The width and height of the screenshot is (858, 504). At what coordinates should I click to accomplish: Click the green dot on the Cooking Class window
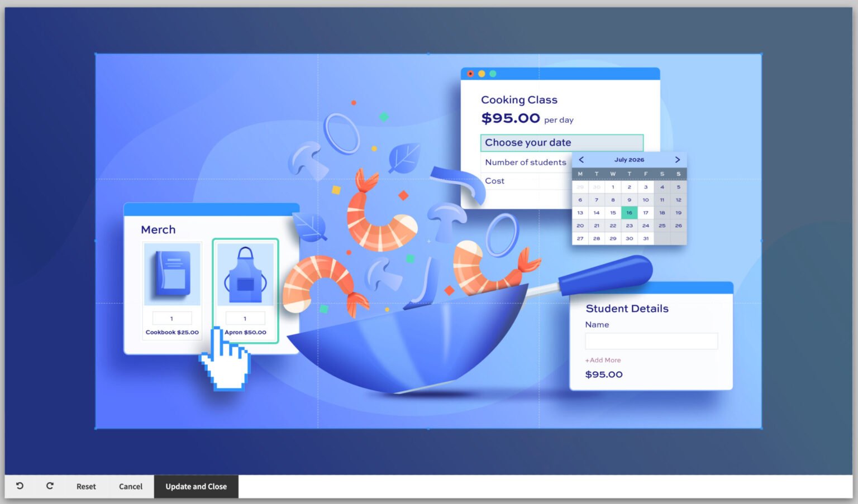pos(492,73)
